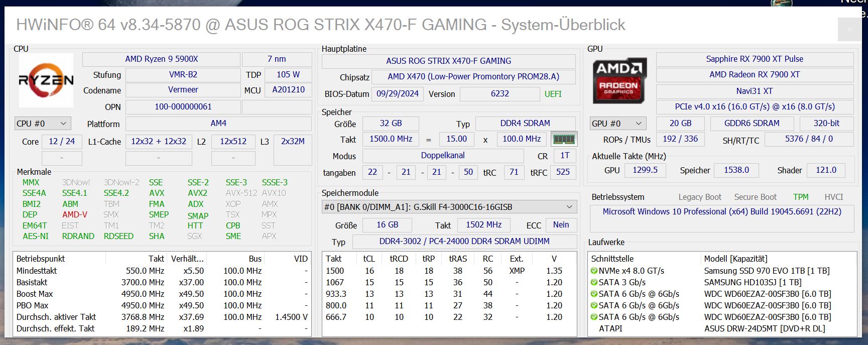Screen dimensions: 868x345
Task: Click the command rate 1T field
Action: (x=565, y=156)
